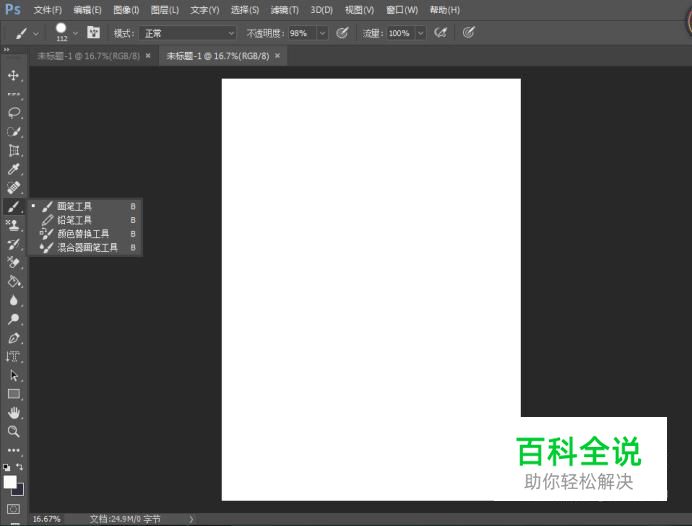Enable airbrush-style build-up effect
The image size is (692, 526).
pos(440,33)
